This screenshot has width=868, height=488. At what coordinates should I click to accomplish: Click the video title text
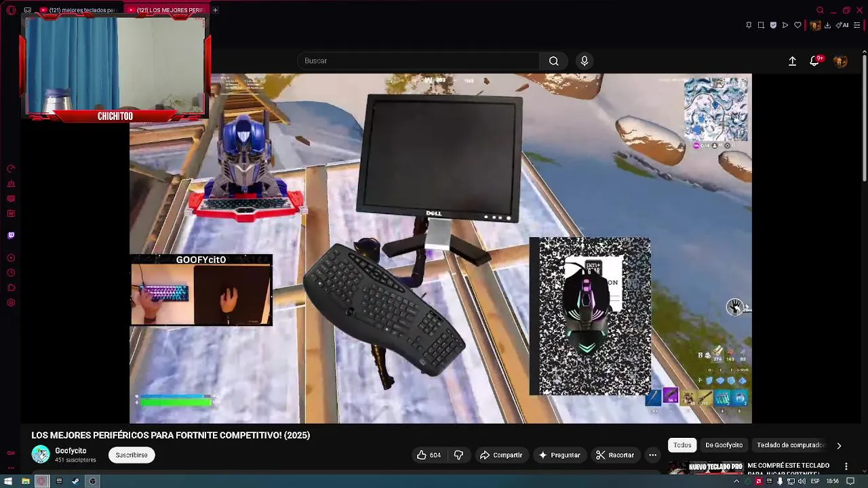click(x=171, y=435)
